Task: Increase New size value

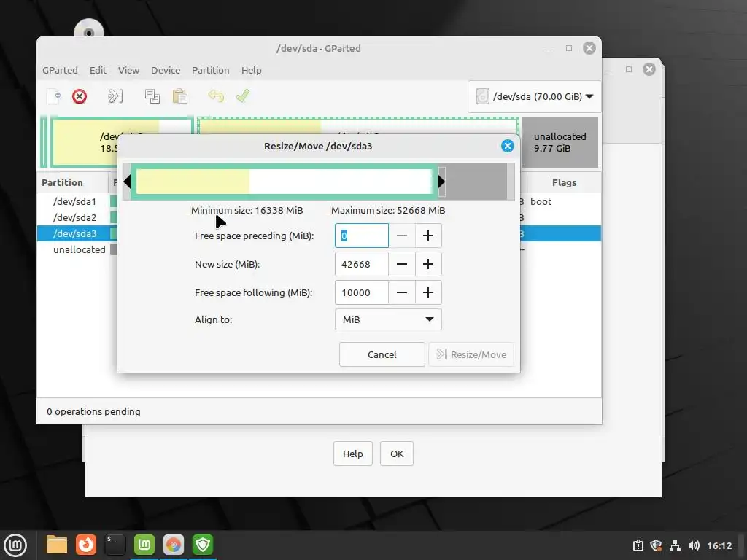Action: (x=428, y=264)
